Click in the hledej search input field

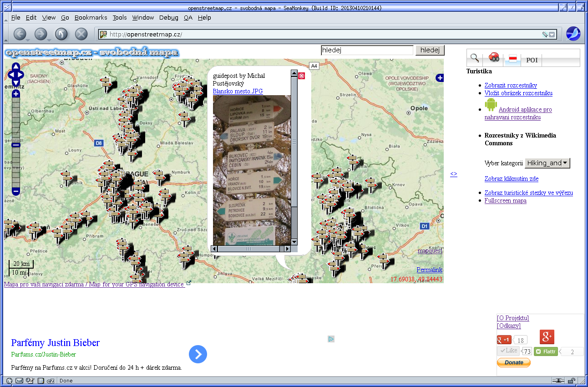click(367, 50)
